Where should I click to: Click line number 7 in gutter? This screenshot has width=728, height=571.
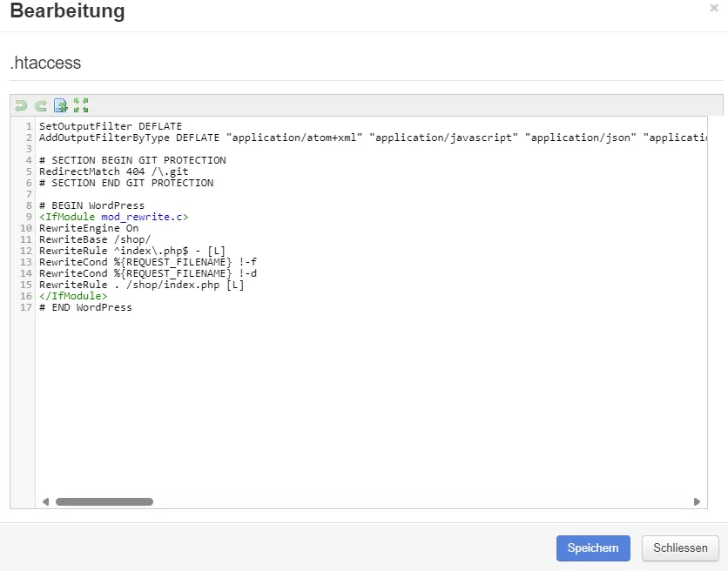tap(29, 194)
